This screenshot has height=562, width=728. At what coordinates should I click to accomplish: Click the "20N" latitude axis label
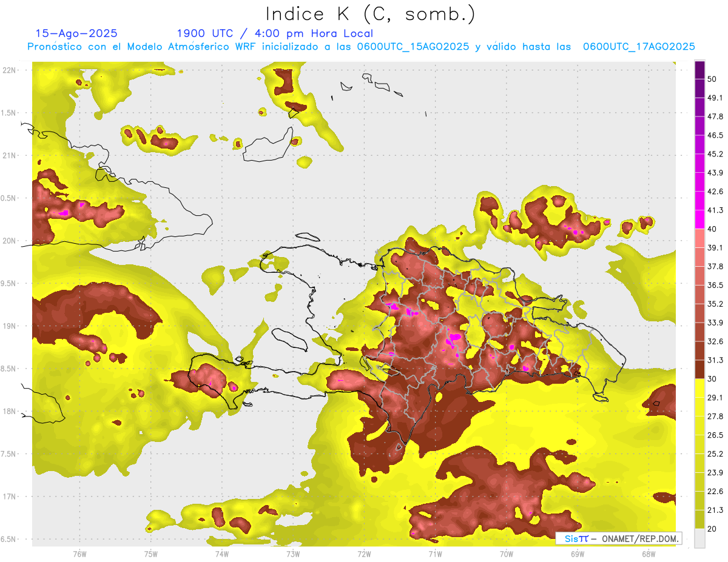[9, 241]
